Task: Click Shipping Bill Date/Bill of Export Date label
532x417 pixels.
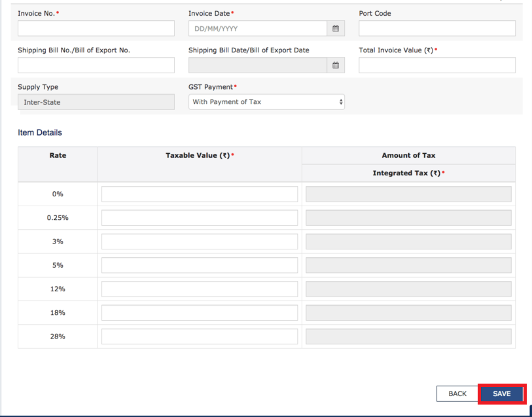Action: [x=249, y=50]
